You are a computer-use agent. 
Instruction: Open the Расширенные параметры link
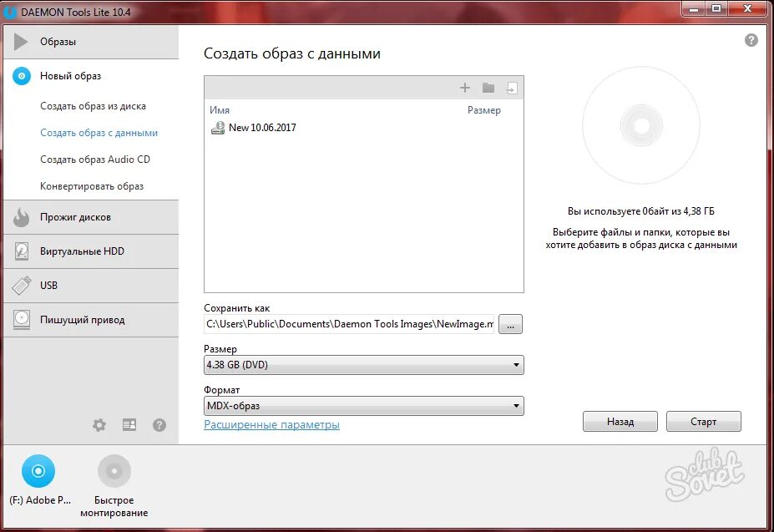[x=271, y=425]
